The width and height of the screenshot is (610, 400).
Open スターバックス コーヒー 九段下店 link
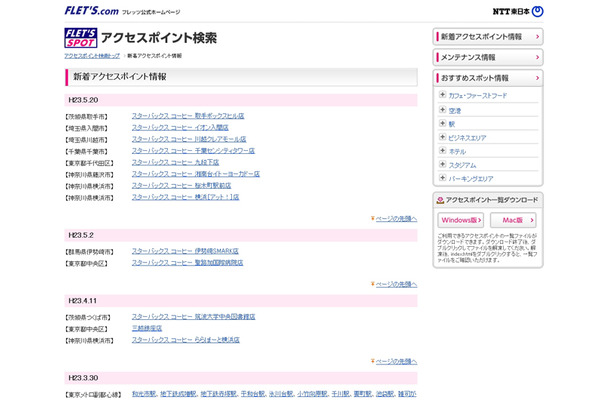[175, 163]
